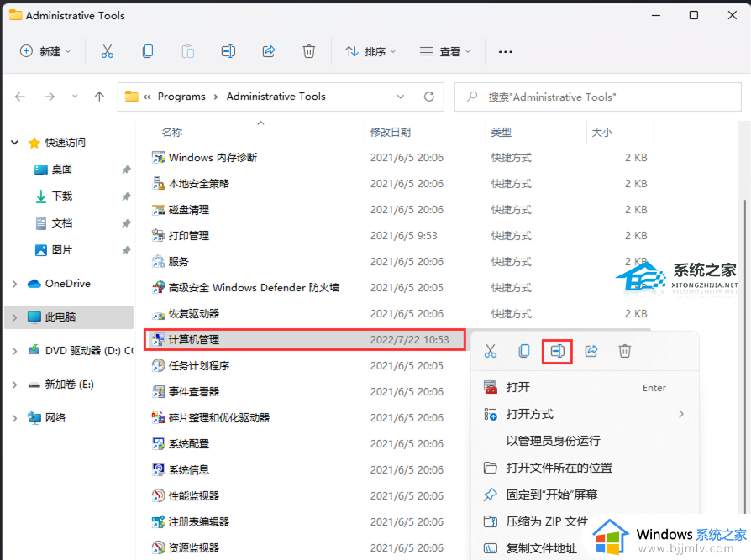Screen dimensions: 751x560
Task: Open the 新建 dropdown
Action: point(45,51)
